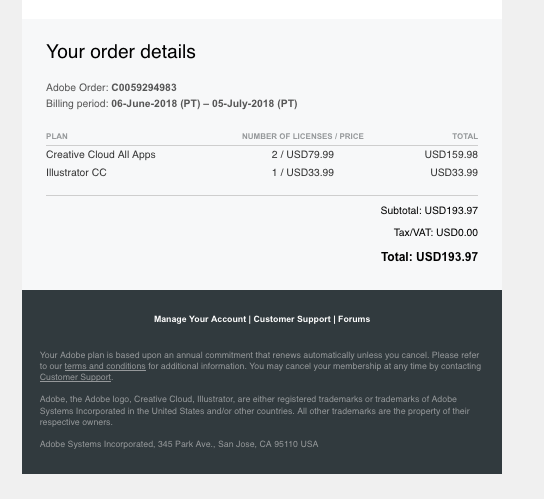Click the USD33.99 line total

click(x=454, y=172)
